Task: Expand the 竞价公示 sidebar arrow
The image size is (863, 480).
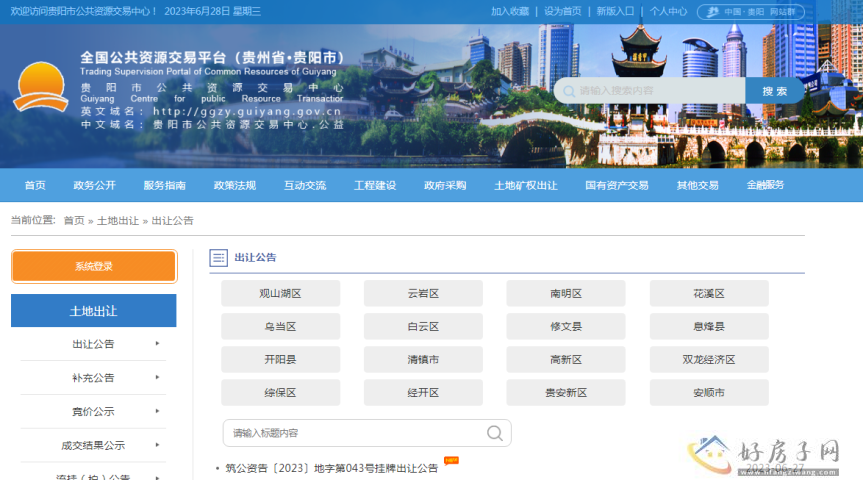Action: 157,411
